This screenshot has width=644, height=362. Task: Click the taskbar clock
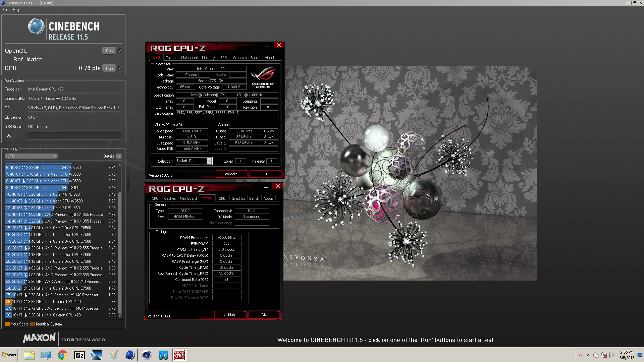coord(627,355)
